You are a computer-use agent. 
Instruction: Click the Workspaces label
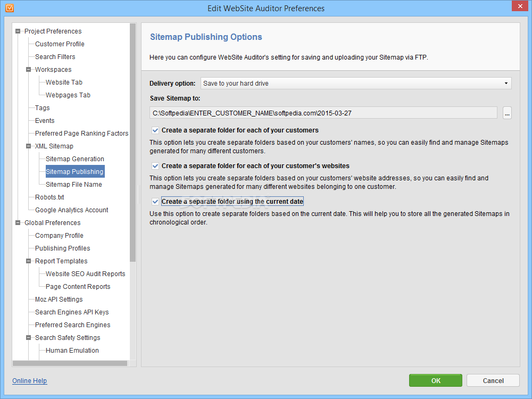tap(53, 70)
